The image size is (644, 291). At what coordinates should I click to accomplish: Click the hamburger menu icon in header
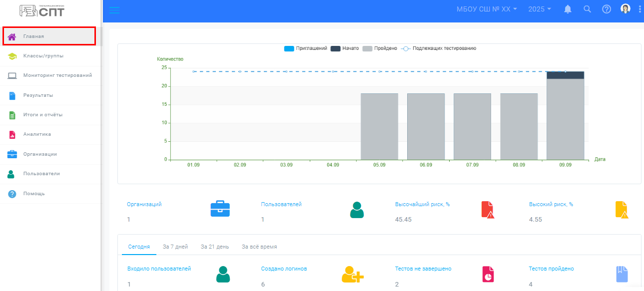pyautogui.click(x=114, y=10)
